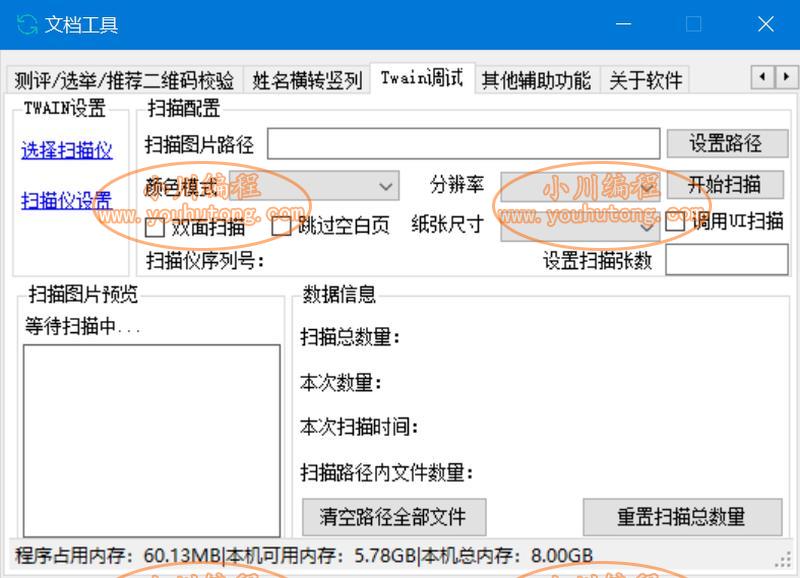The height and width of the screenshot is (578, 800).
Task: Open the 姓名横转竖列 tab
Action: [x=307, y=80]
